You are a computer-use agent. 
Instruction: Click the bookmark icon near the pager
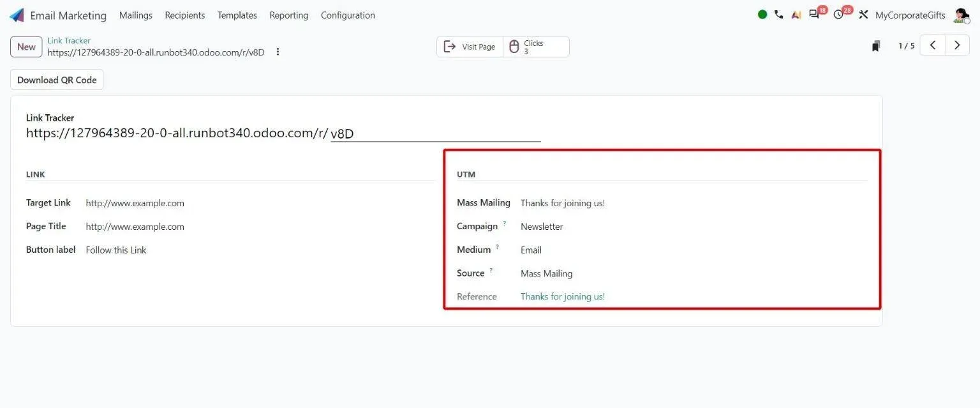876,46
